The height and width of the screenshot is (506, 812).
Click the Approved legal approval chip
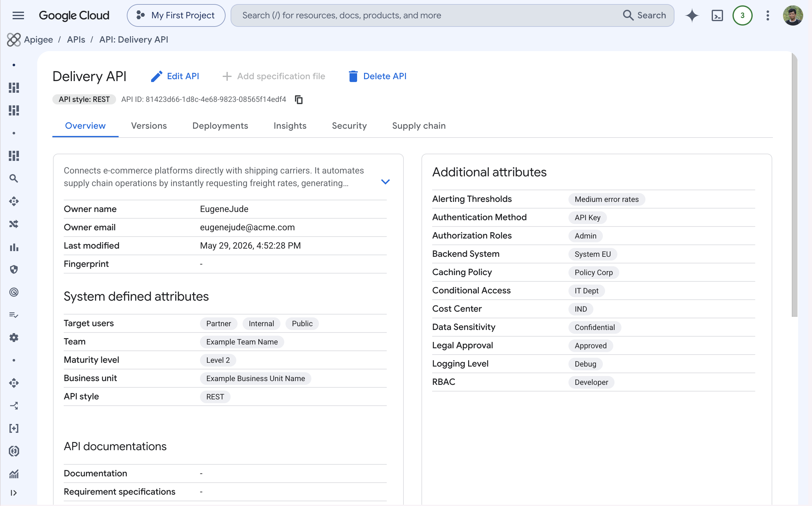(591, 346)
